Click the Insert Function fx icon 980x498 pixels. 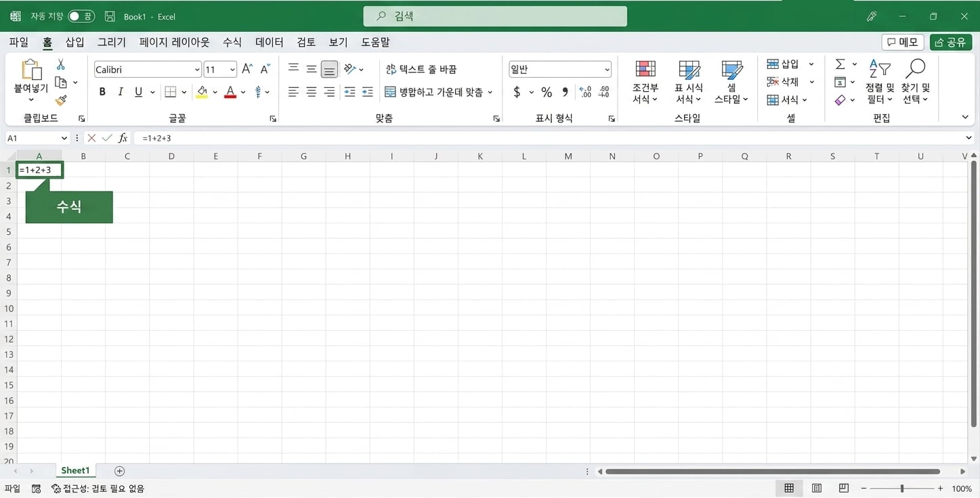click(x=123, y=138)
